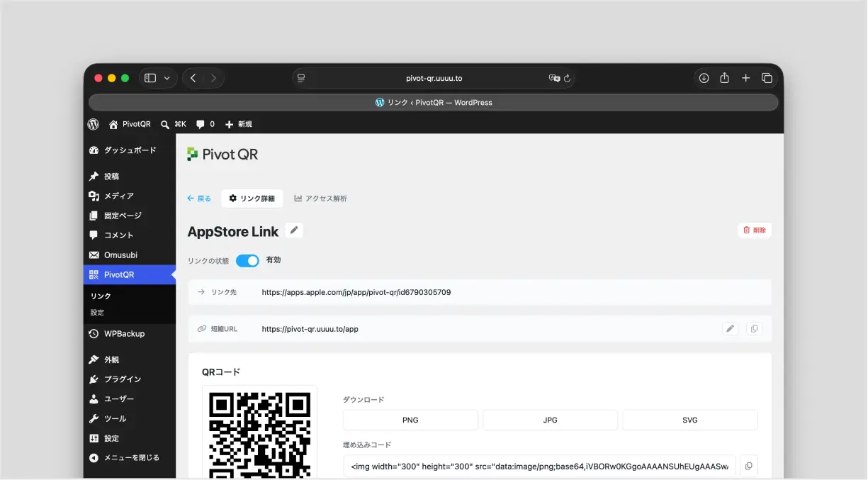Screen dimensions: 868x480
Task: Open ユーザー in the sidebar
Action: tap(130, 399)
